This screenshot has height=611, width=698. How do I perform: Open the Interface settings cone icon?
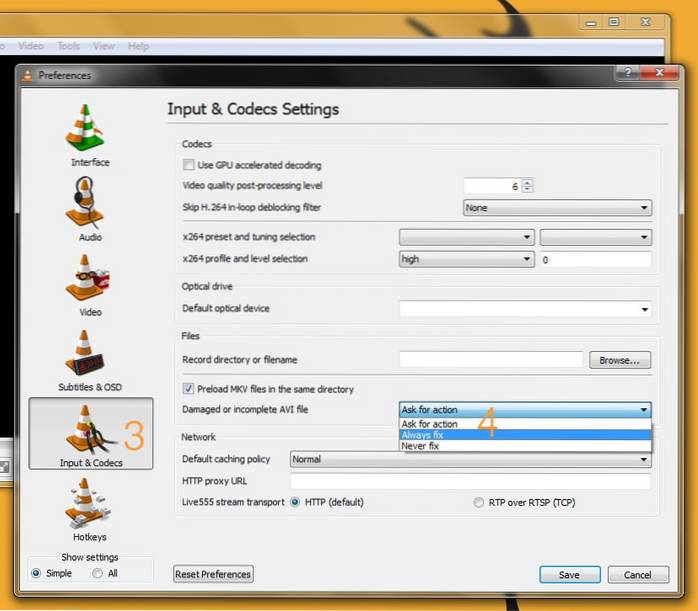click(90, 129)
